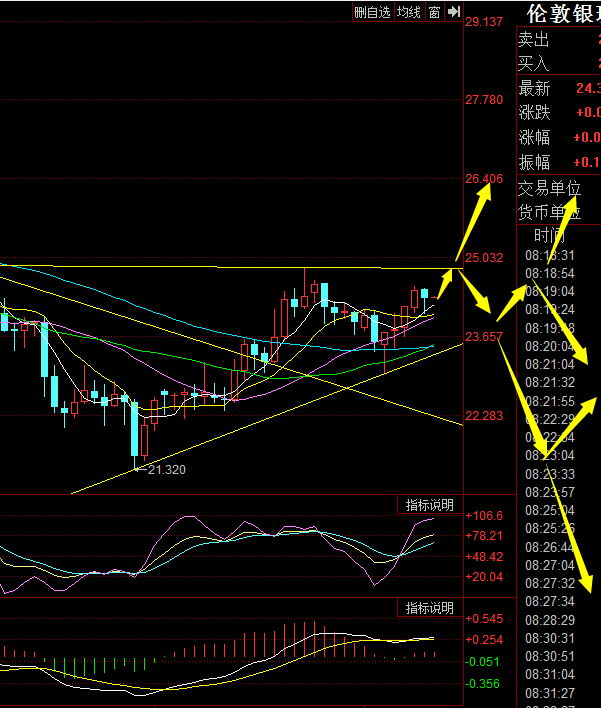Select the 08:27:34 tick time entry
This screenshot has height=708, width=601.
550,602
